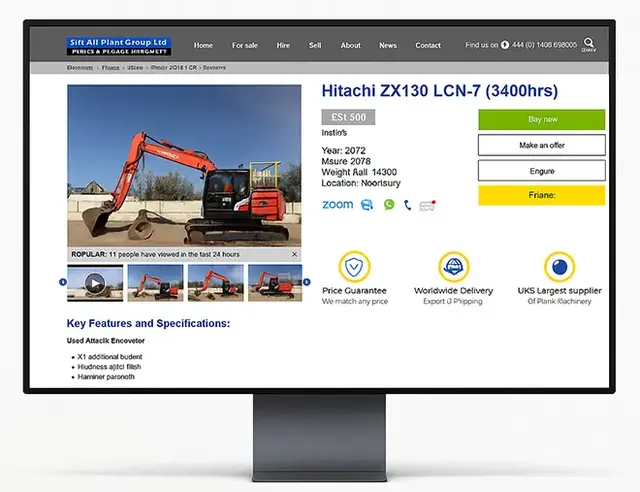This screenshot has height=492, width=640.
Task: Select the third excavator thumbnail
Action: point(216,283)
